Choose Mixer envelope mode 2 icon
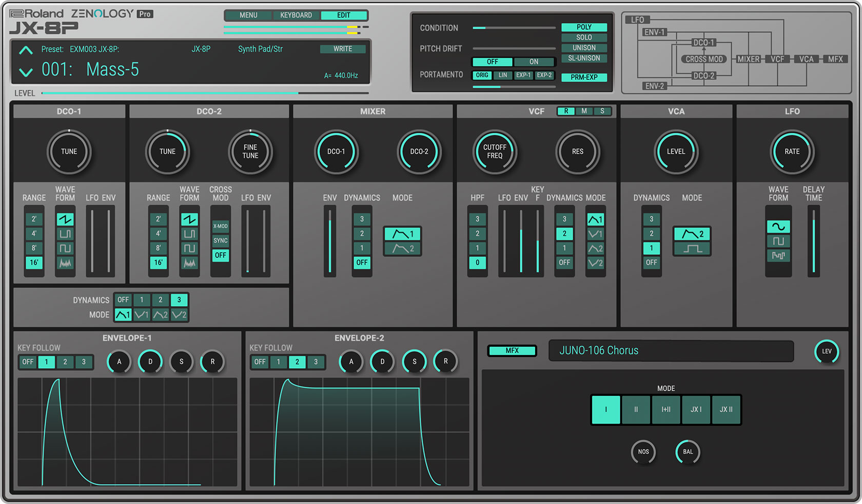Viewport: 862px width, 504px height. click(x=403, y=249)
